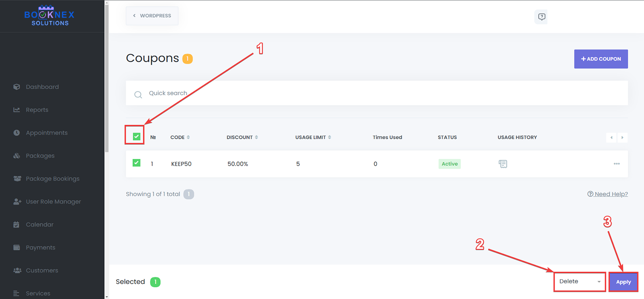Click the Reports chart icon in sidebar
This screenshot has height=299, width=644.
pos(17,110)
